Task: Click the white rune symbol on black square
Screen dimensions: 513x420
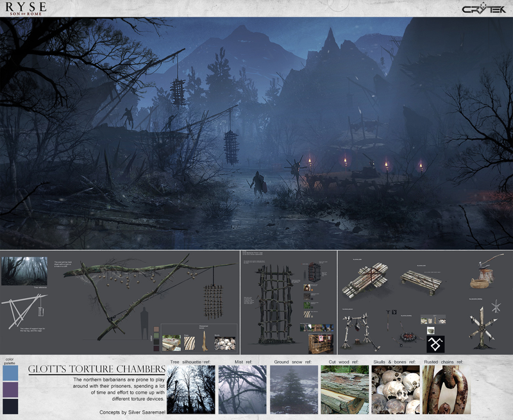Action: point(435,344)
